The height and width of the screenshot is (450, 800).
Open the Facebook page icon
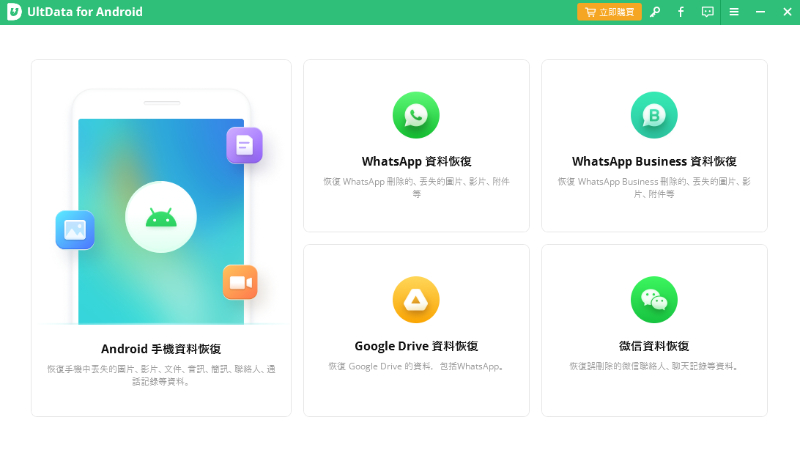(x=681, y=12)
